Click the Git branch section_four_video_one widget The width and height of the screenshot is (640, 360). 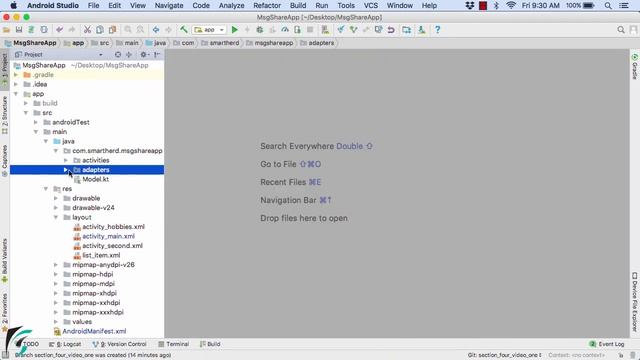point(504,355)
